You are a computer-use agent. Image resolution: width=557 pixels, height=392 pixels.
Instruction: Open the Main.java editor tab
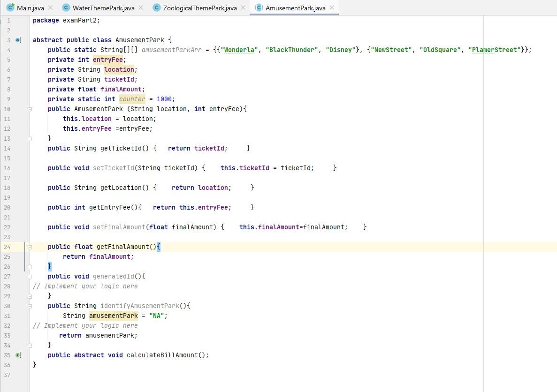coord(30,8)
